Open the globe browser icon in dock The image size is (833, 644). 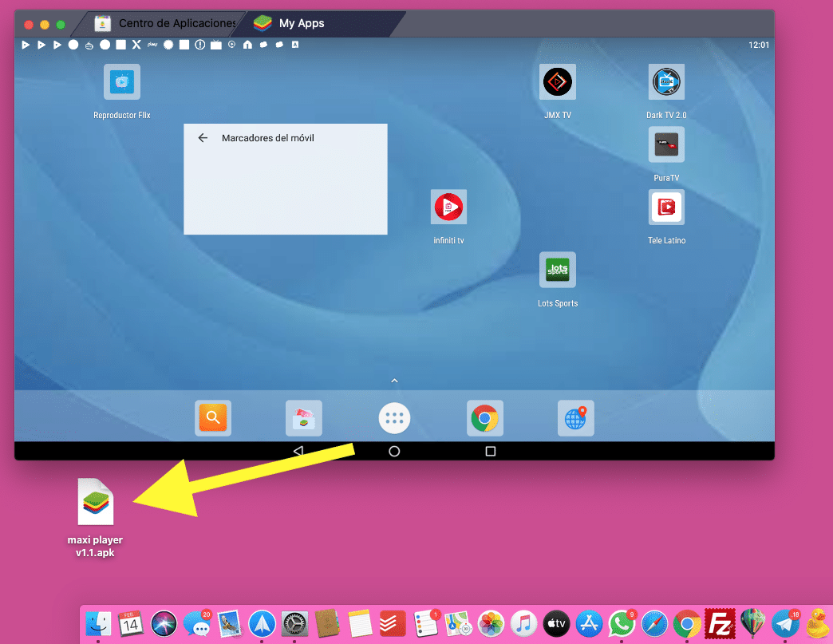click(575, 417)
